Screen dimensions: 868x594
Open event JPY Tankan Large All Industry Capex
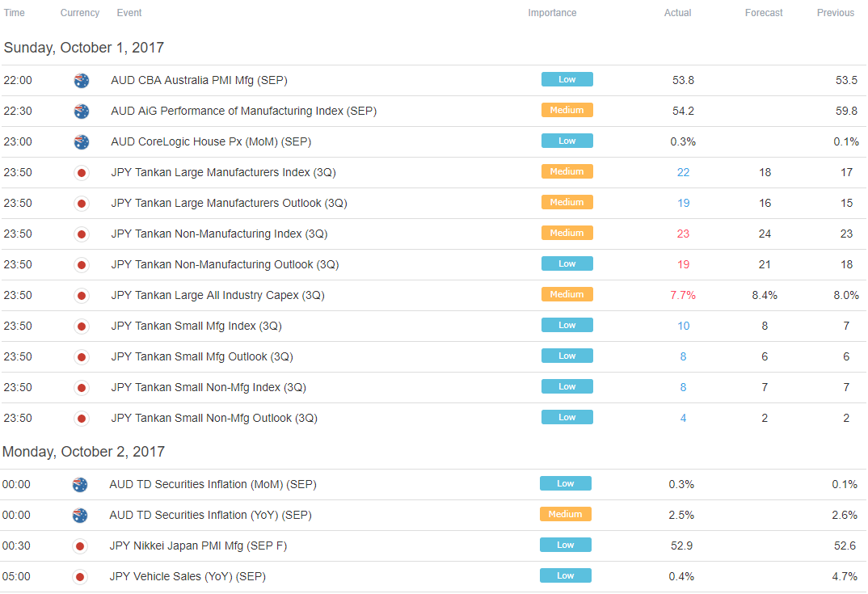217,296
